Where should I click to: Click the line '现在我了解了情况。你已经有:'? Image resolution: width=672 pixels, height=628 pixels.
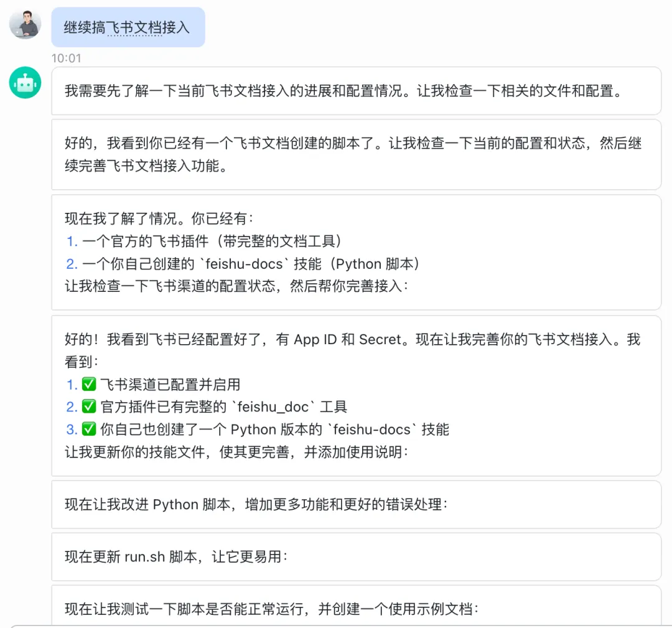[x=159, y=218]
